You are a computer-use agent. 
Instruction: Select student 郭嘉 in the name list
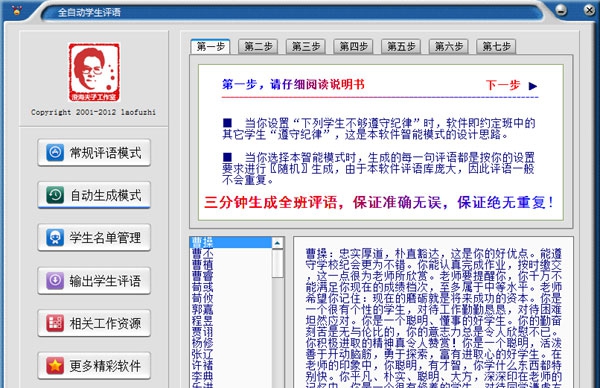pyautogui.click(x=231, y=309)
